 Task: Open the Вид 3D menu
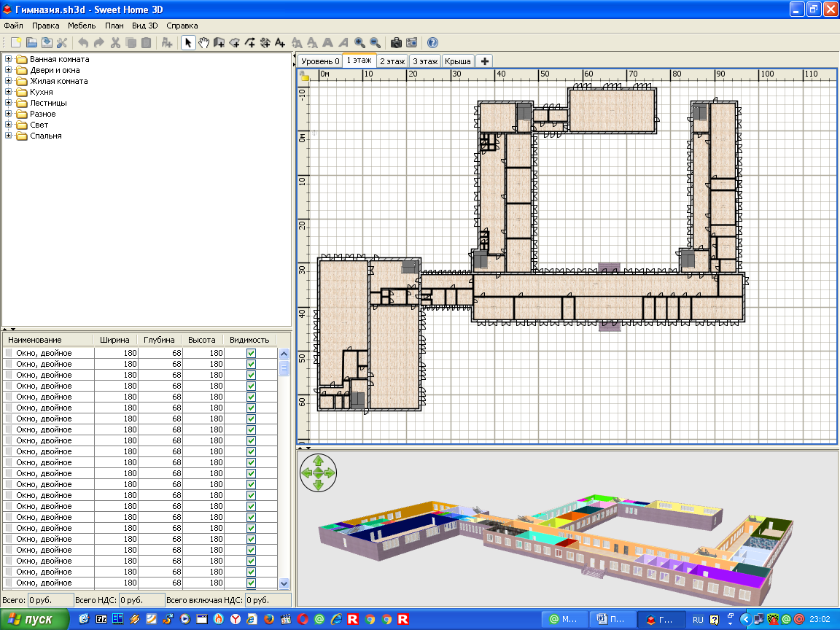click(x=144, y=26)
